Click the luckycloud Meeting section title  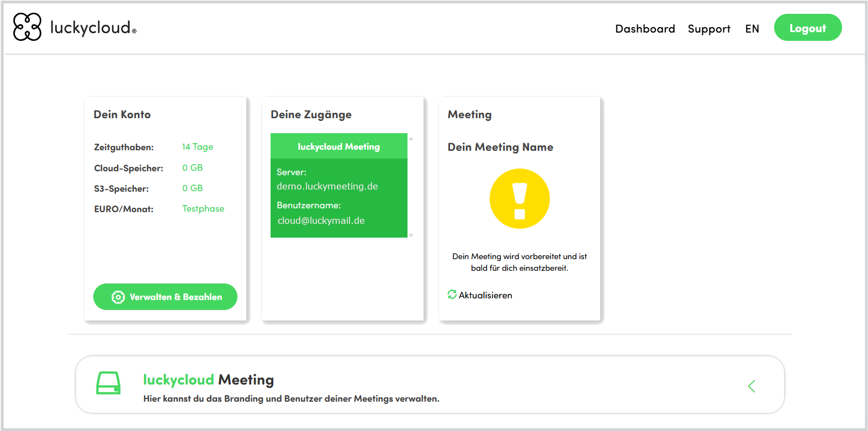pyautogui.click(x=209, y=380)
